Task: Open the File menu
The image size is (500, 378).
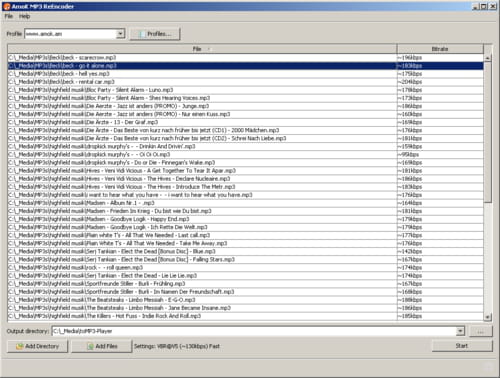Action: tap(9, 16)
